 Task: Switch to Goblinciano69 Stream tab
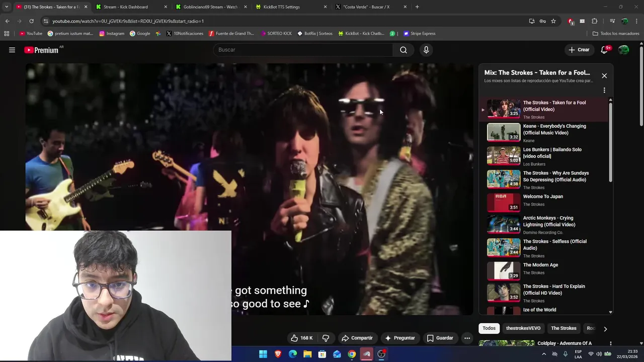[211, 7]
